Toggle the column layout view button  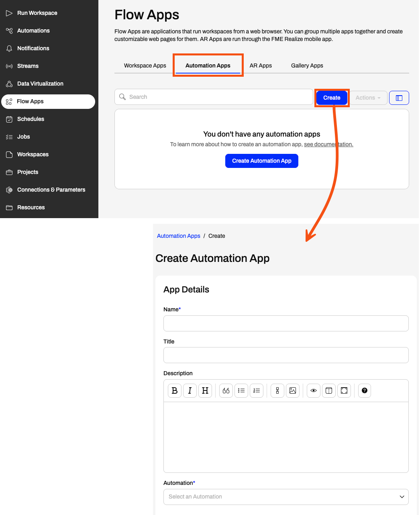pos(399,98)
